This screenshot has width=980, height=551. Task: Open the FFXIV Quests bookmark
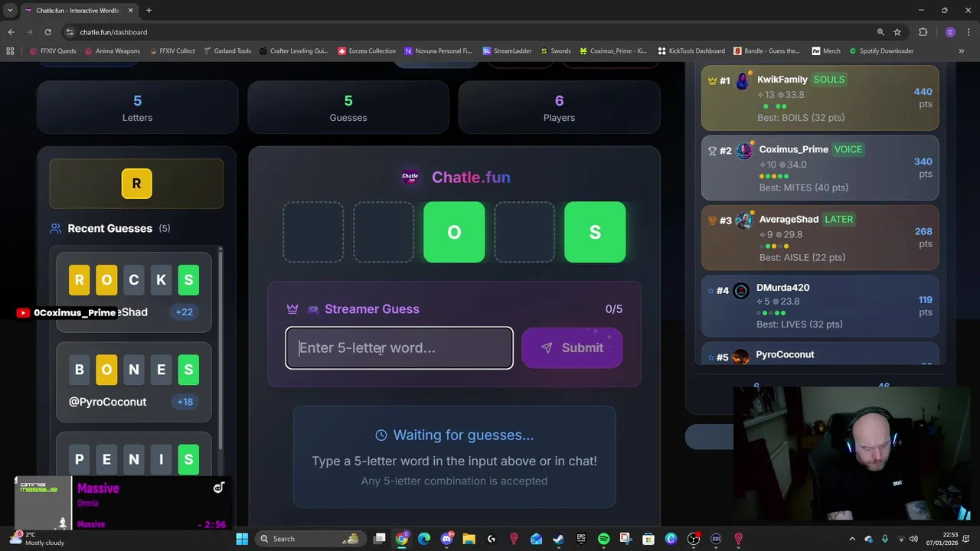54,51
